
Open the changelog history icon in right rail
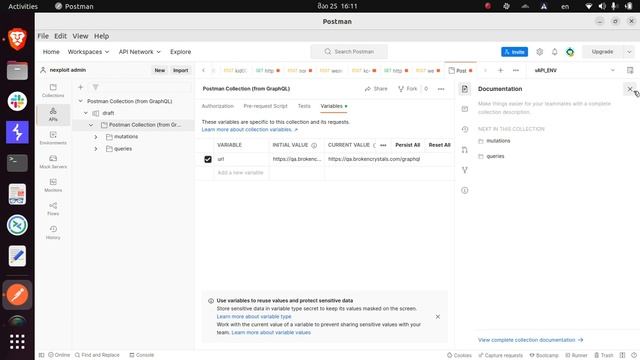(x=464, y=129)
